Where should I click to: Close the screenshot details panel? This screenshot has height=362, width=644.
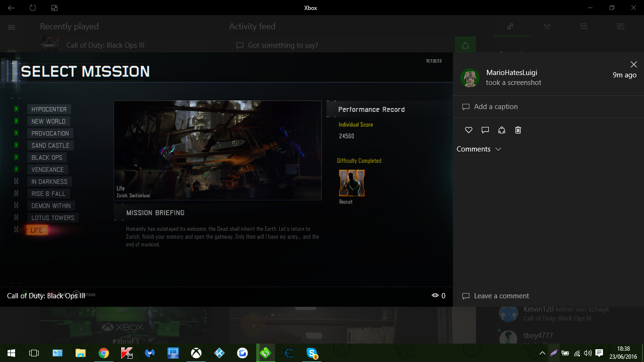pyautogui.click(x=634, y=64)
